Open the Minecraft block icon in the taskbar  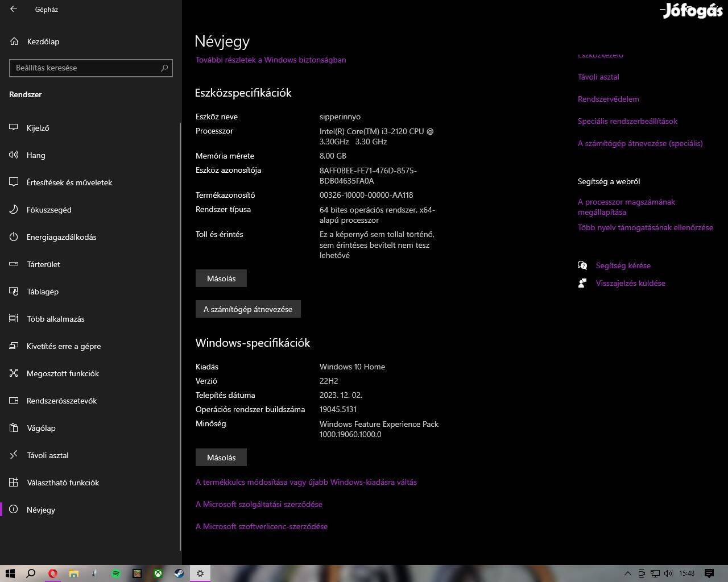pyautogui.click(x=137, y=573)
